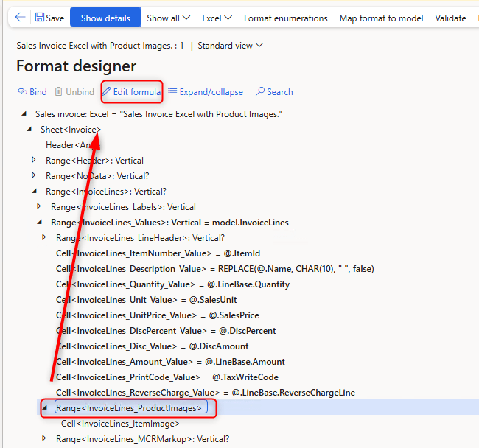The image size is (479, 448).
Task: Expand the Range<InvoiceLines_Labels> node
Action: tap(39, 207)
